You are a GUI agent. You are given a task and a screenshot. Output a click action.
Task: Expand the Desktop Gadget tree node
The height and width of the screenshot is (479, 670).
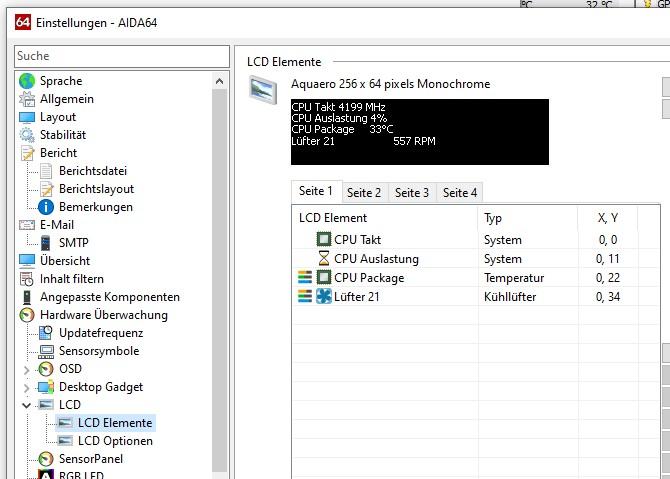pyautogui.click(x=26, y=388)
